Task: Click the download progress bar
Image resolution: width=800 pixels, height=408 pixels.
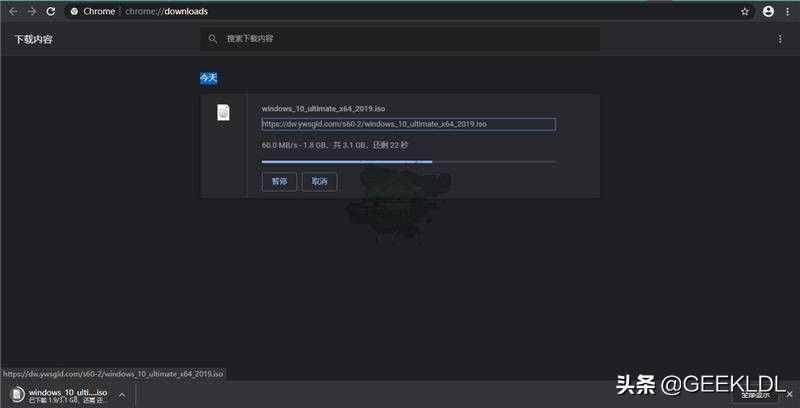Action: click(409, 162)
